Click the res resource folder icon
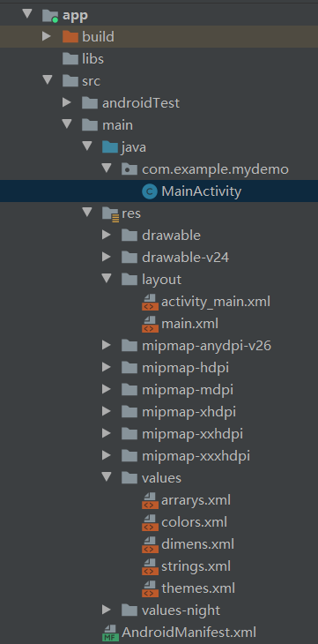This screenshot has width=318, height=644. pyautogui.click(x=110, y=214)
